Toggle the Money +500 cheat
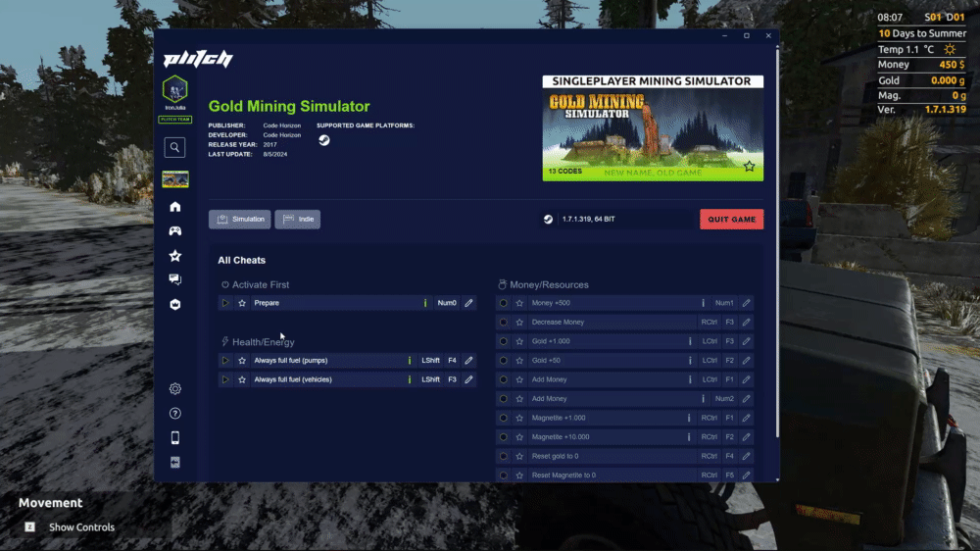 (x=503, y=303)
